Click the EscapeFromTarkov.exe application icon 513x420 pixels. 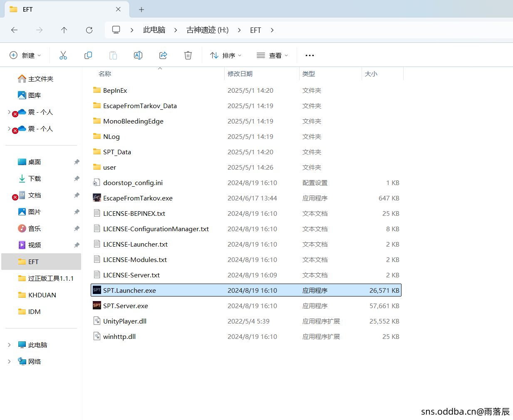(x=97, y=198)
